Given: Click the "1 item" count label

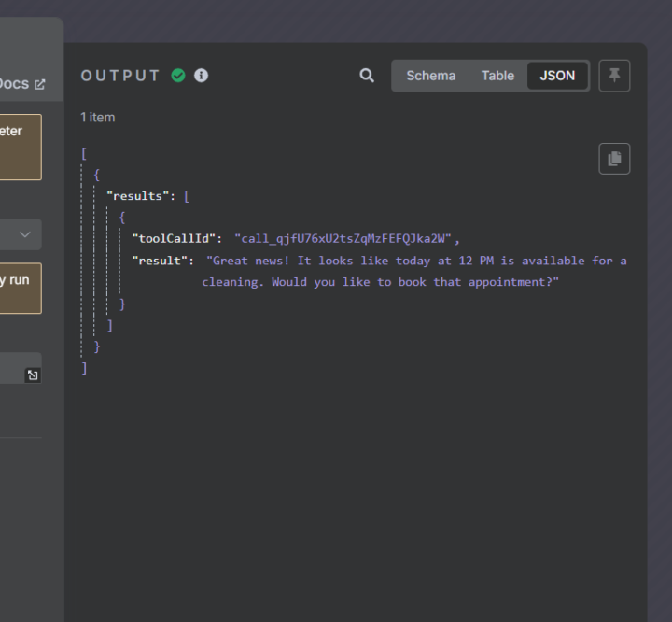Looking at the screenshot, I should tap(98, 117).
